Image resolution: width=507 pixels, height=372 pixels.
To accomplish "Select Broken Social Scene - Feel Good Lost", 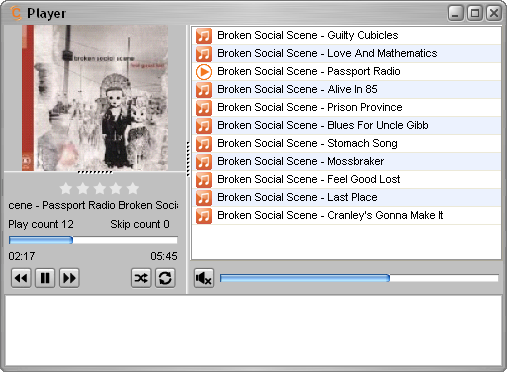I will pyautogui.click(x=347, y=180).
